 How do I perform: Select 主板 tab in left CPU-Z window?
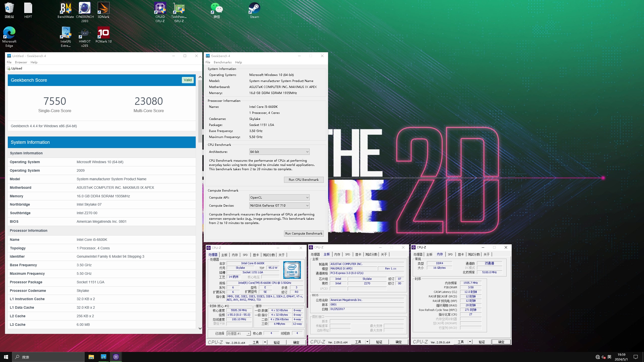pyautogui.click(x=224, y=255)
